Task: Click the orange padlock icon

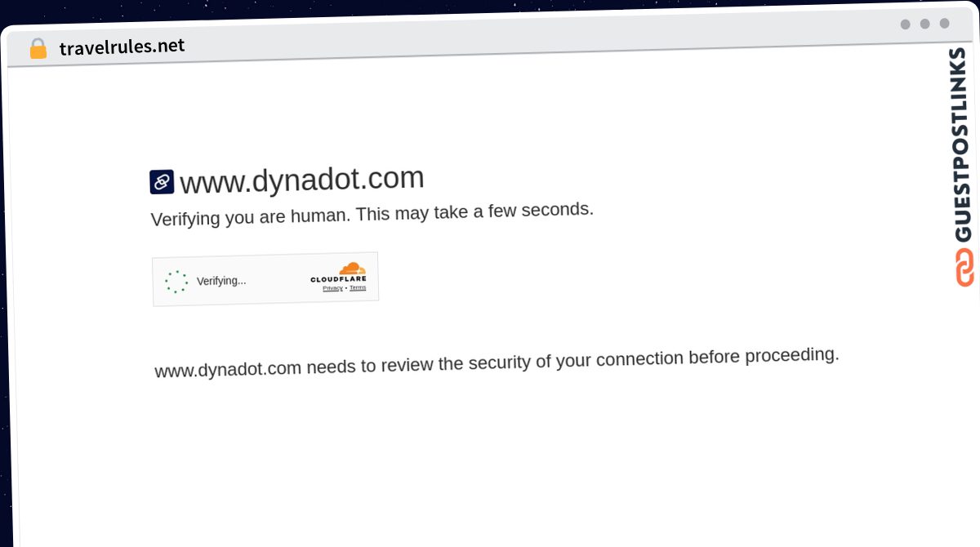Action: pyautogui.click(x=38, y=49)
